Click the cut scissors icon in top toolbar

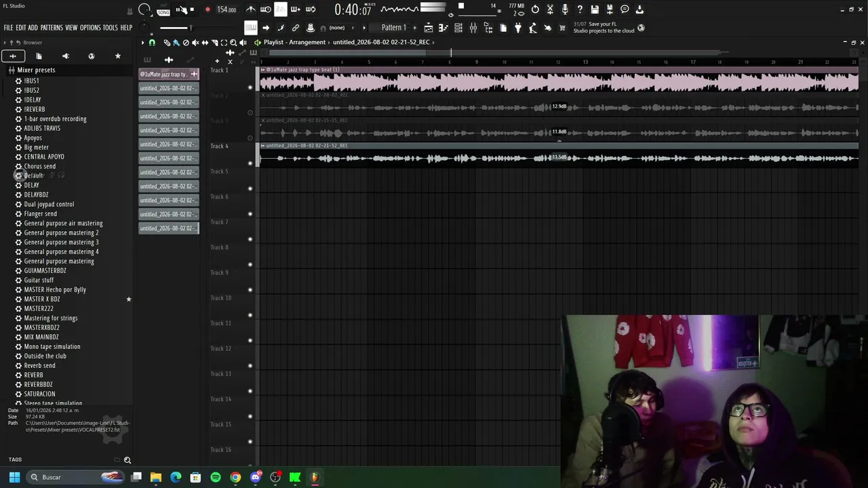click(550, 9)
